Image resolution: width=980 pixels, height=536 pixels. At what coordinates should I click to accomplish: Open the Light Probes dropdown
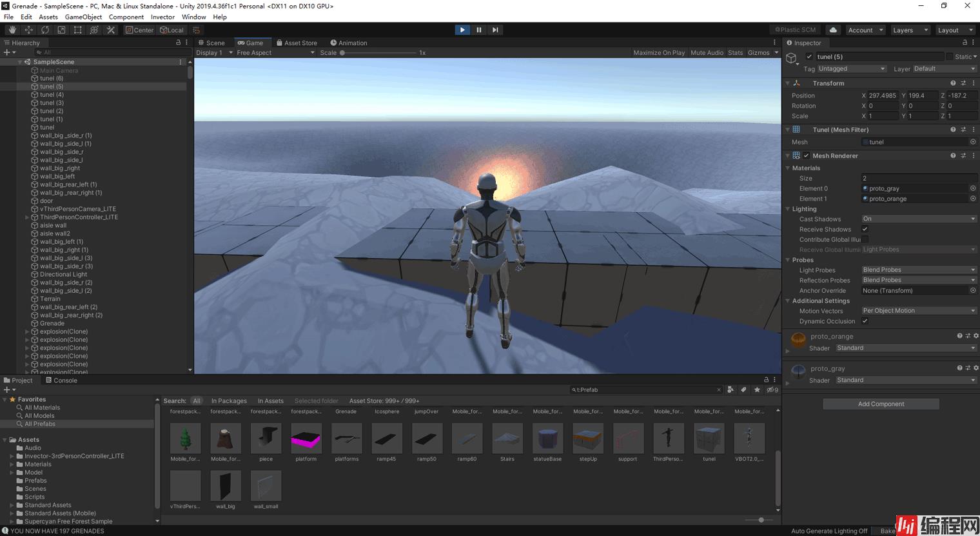click(x=919, y=270)
